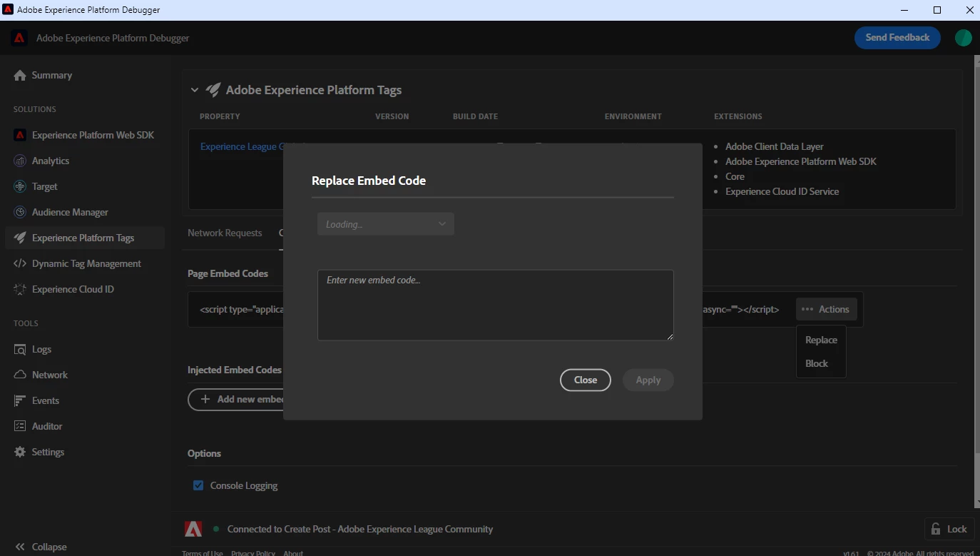
Task: Collapse the sidebar with double-chevron icon
Action: (20, 547)
